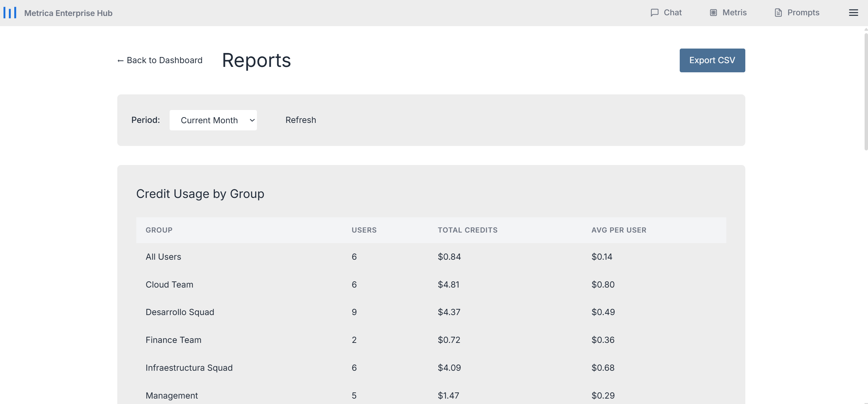868x404 pixels.
Task: Click the vertical page scrollbar
Action: click(865, 92)
